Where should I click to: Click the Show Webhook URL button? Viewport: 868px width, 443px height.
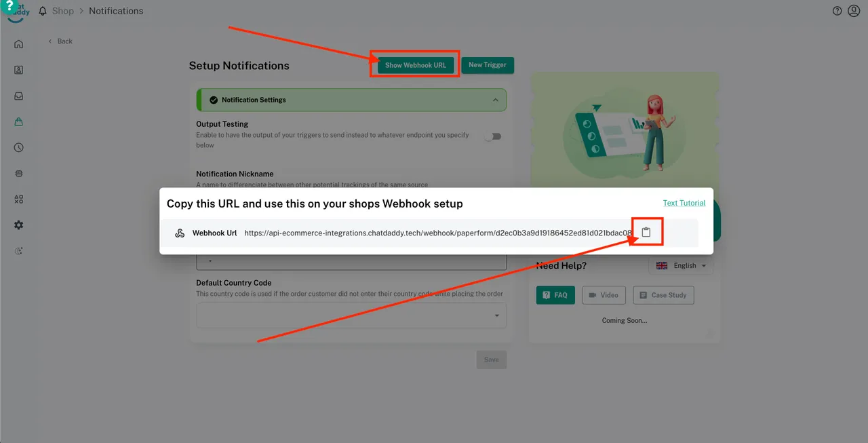pos(415,65)
